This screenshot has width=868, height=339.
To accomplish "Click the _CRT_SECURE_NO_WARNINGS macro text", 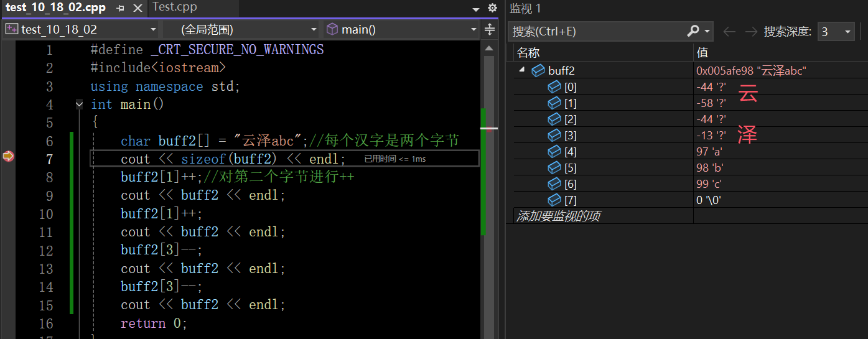I will (237, 50).
